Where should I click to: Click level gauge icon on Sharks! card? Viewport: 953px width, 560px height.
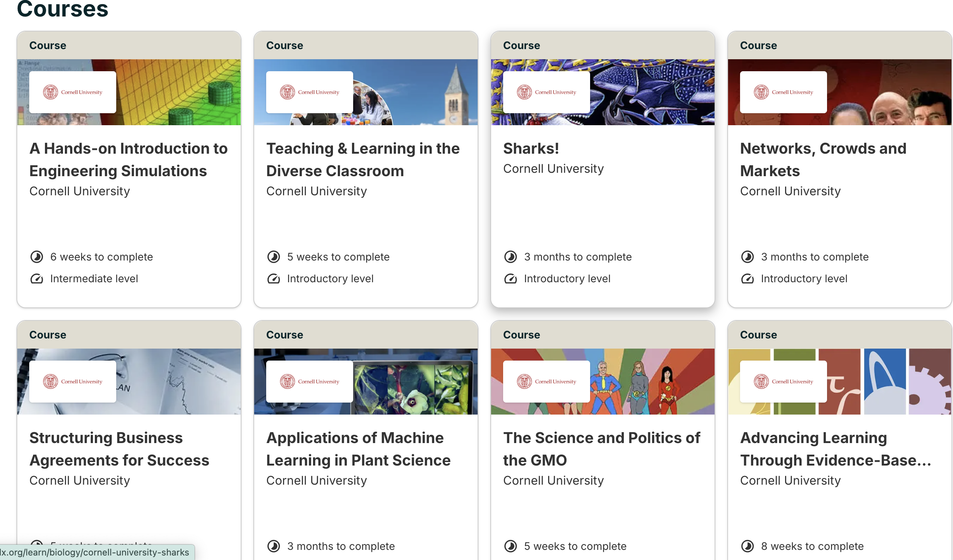tap(511, 279)
